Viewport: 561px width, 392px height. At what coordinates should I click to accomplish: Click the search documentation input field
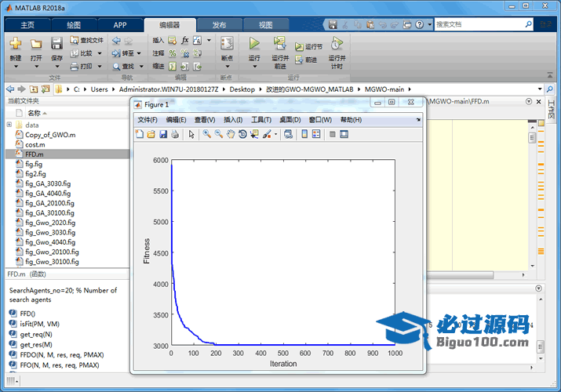click(479, 24)
